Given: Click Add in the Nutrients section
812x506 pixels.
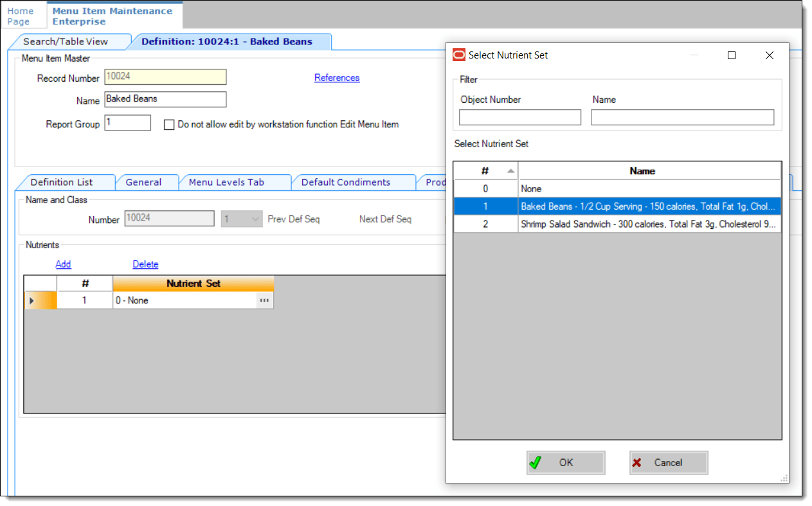Looking at the screenshot, I should coord(63,264).
